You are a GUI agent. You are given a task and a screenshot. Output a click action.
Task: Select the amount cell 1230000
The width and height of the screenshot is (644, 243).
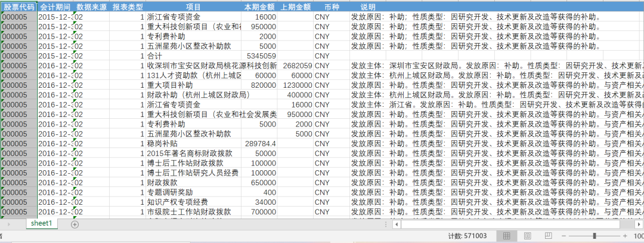click(295, 85)
